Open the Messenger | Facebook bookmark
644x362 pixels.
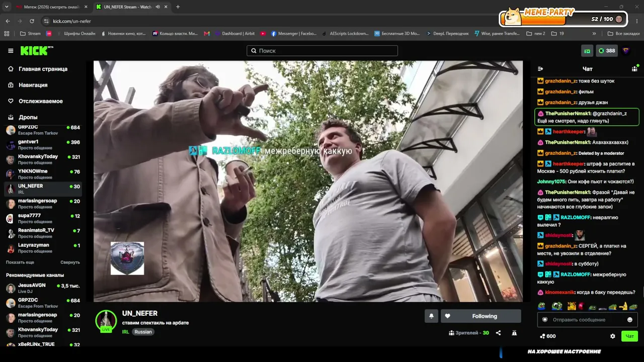[294, 34]
